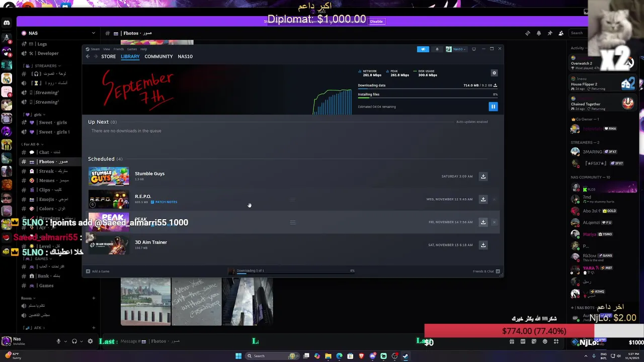
Task: Open Discord threads icon in channel header
Action: [x=527, y=33]
